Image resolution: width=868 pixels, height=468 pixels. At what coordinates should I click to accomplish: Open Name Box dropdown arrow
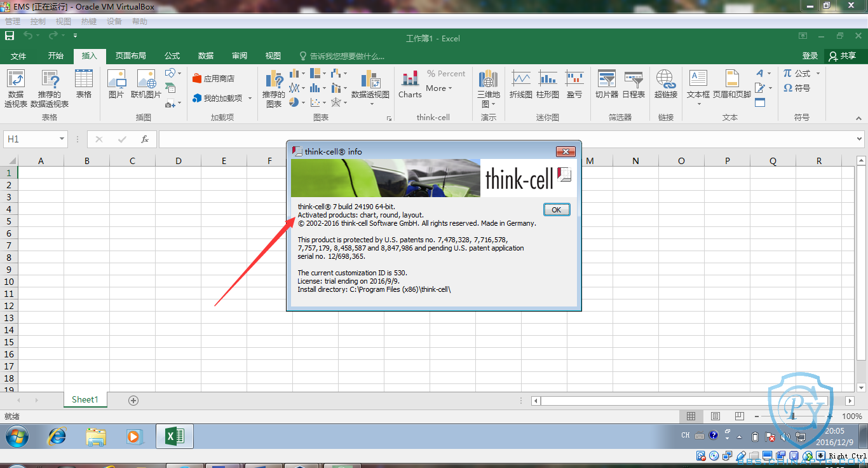tap(62, 139)
